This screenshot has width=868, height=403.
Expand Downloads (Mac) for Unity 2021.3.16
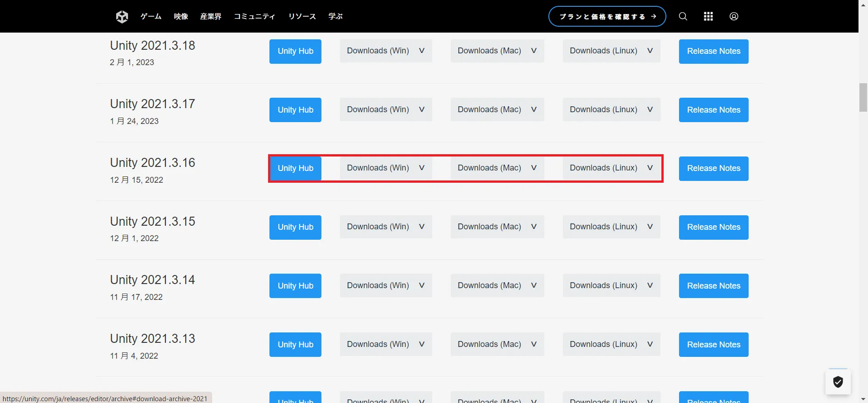pyautogui.click(x=497, y=168)
